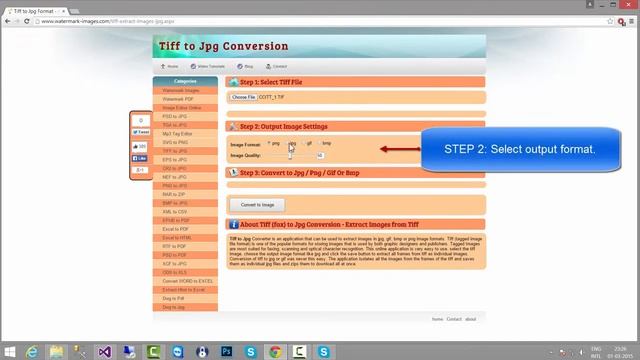The width and height of the screenshot is (640, 360).
Task: Click the browser Back arrow
Action: coord(8,21)
